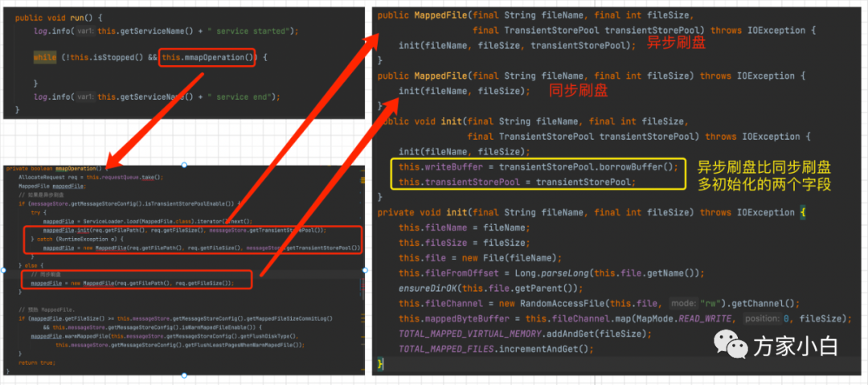
Task: Click the "this.mappedByteBuffer =" assignment line
Action: [624, 318]
